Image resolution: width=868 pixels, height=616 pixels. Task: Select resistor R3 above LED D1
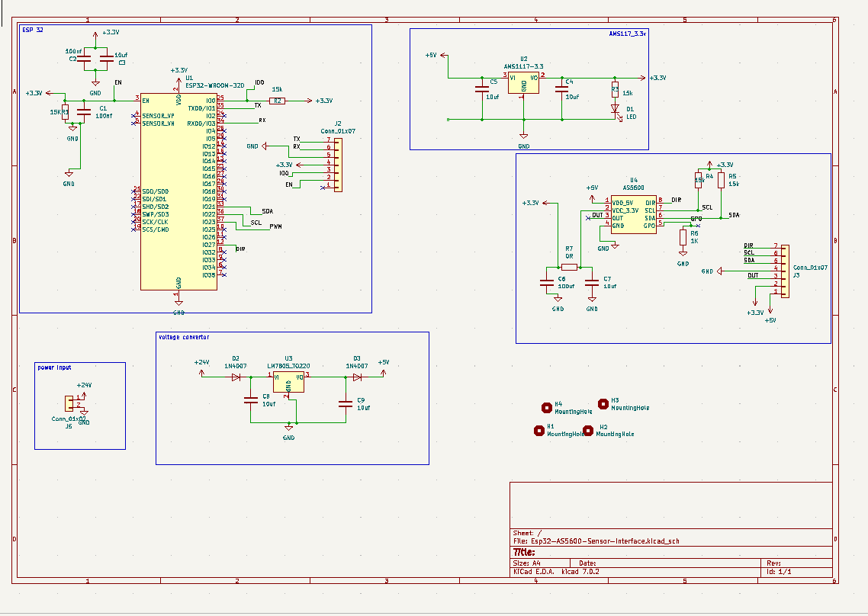(615, 90)
